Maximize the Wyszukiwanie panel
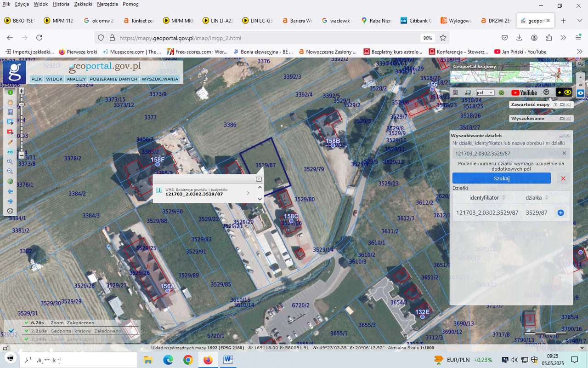 click(562, 118)
